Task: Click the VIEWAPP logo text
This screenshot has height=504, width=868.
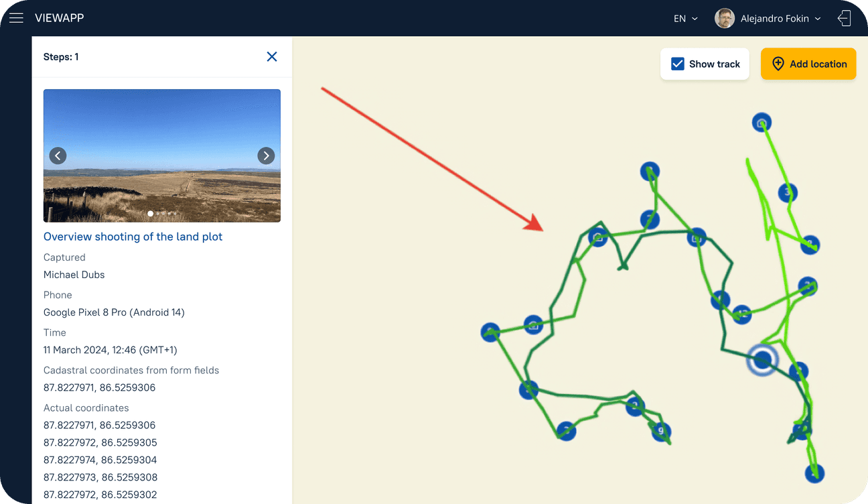Action: click(60, 18)
